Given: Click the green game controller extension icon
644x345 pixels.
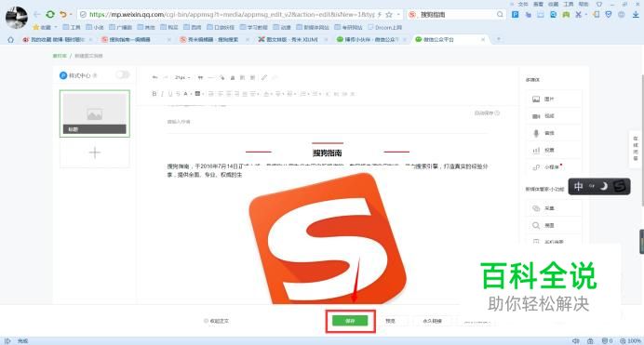Looking at the screenshot, I should pos(566,14).
